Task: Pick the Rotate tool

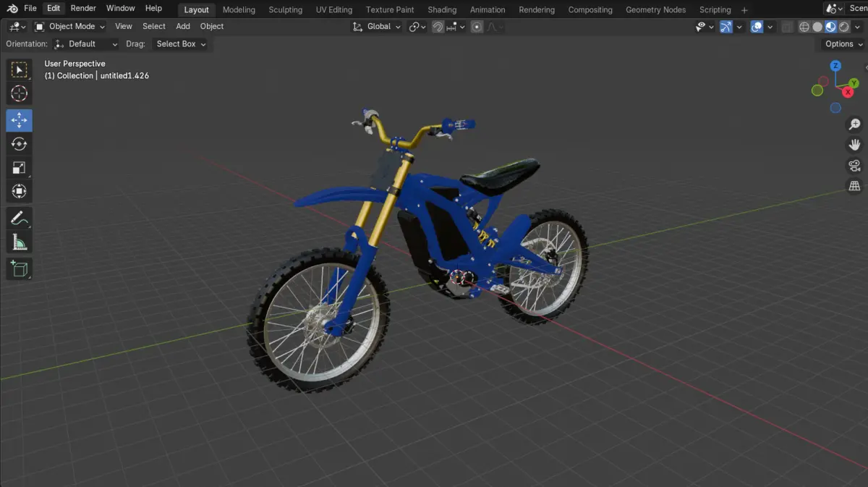Action: [20, 144]
